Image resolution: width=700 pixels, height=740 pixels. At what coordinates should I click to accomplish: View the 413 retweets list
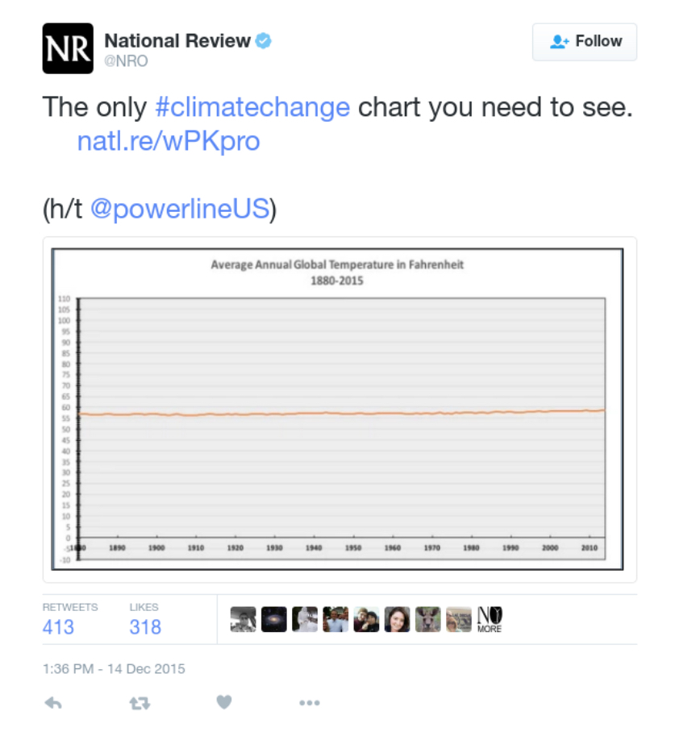coord(59,626)
